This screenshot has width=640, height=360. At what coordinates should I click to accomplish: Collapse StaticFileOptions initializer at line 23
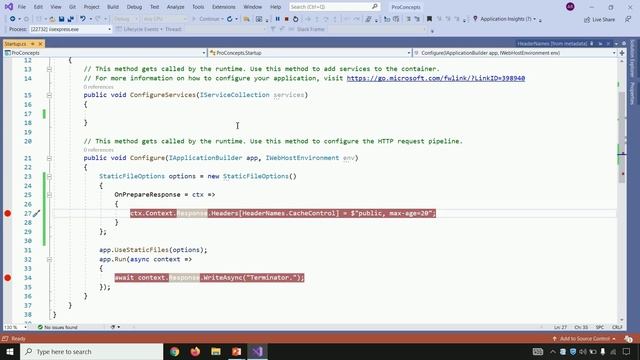click(x=49, y=176)
